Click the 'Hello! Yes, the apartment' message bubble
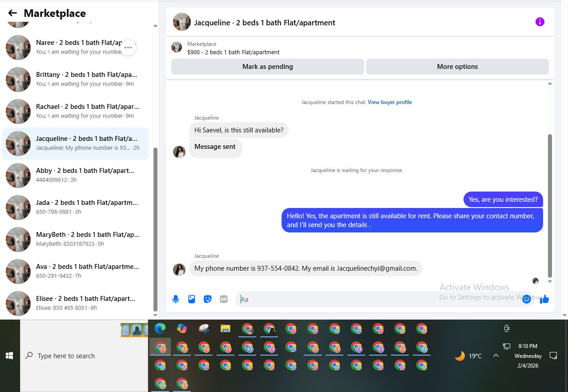The image size is (568, 392). (412, 220)
